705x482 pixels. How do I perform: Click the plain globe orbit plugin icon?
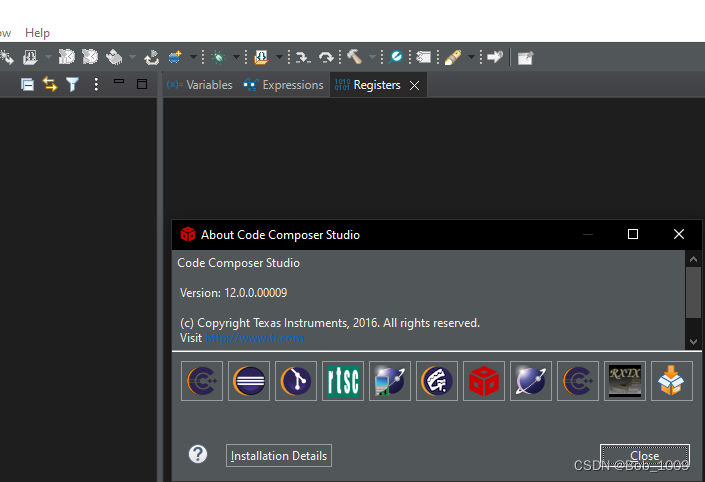(x=531, y=381)
